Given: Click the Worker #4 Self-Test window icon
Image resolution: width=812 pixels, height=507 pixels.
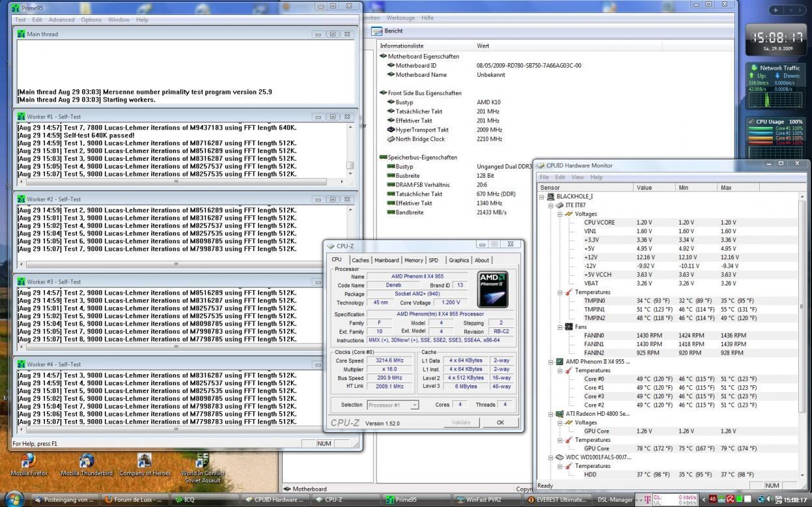Looking at the screenshot, I should click(21, 364).
